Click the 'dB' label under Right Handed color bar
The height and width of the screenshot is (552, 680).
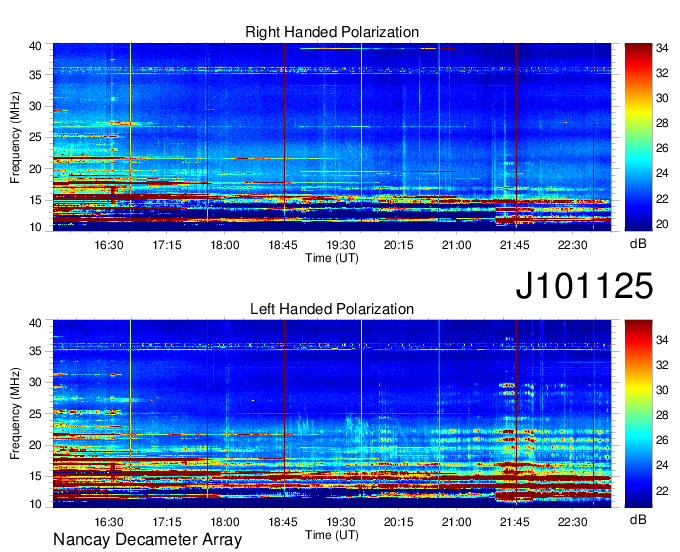tap(638, 244)
